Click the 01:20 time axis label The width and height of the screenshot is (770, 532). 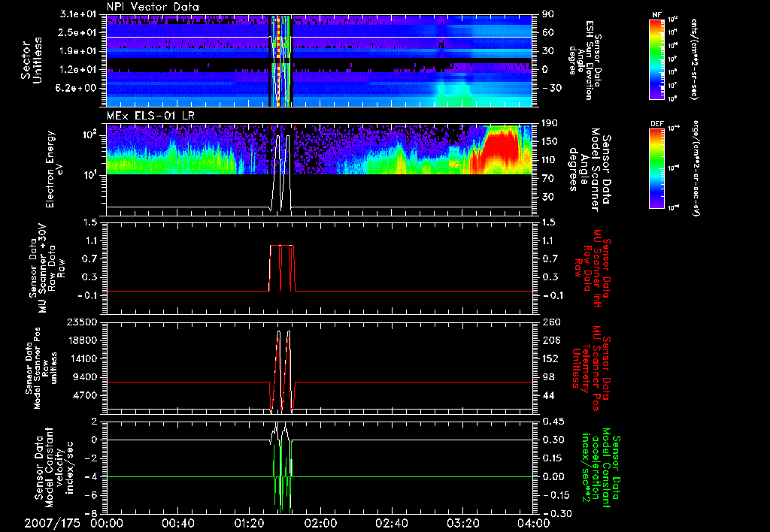tap(249, 523)
